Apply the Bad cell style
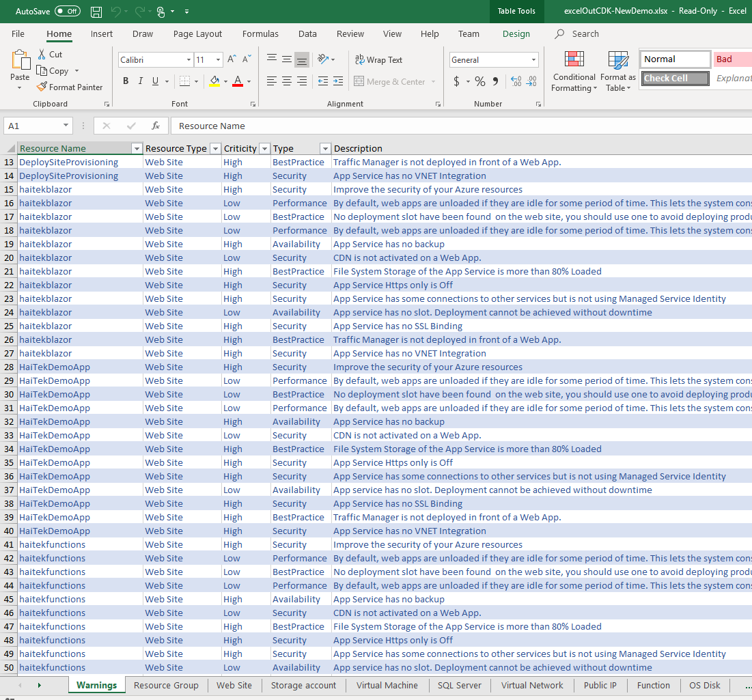 [732, 59]
